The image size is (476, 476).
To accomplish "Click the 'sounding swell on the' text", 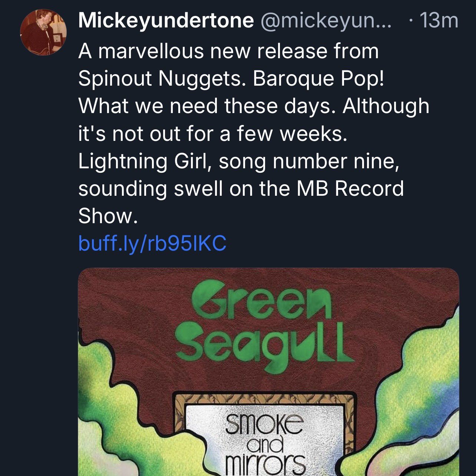I will click(185, 189).
